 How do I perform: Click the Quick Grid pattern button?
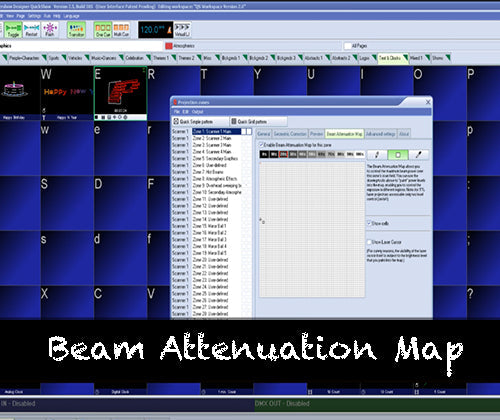[x=258, y=122]
